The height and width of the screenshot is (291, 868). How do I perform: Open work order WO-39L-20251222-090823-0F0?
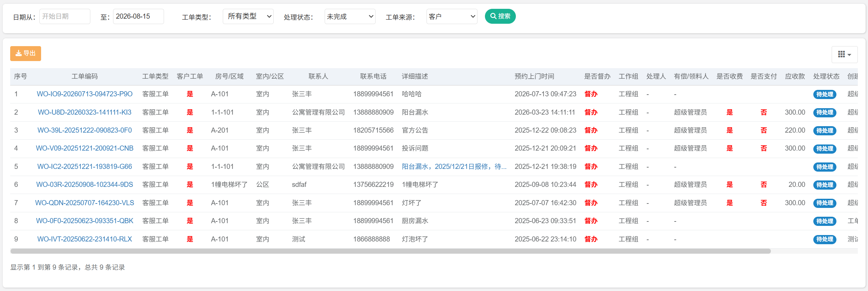pyautogui.click(x=85, y=130)
